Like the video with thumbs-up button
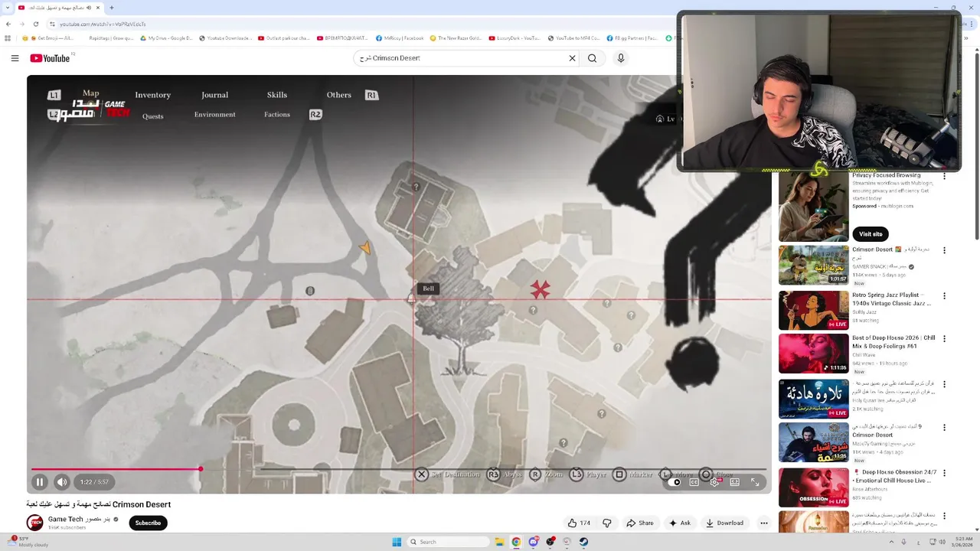This screenshot has height=551, width=980. (x=579, y=523)
